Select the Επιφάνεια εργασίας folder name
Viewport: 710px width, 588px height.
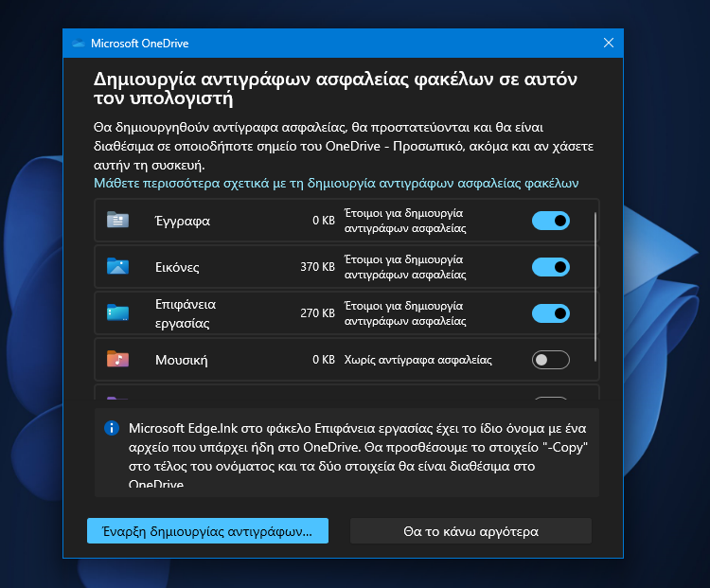186,313
